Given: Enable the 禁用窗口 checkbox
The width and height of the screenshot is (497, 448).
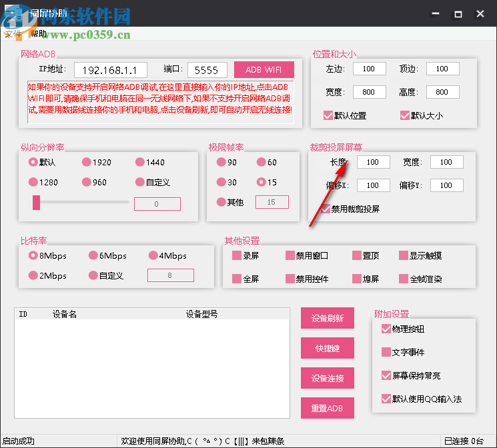Looking at the screenshot, I should click(290, 255).
